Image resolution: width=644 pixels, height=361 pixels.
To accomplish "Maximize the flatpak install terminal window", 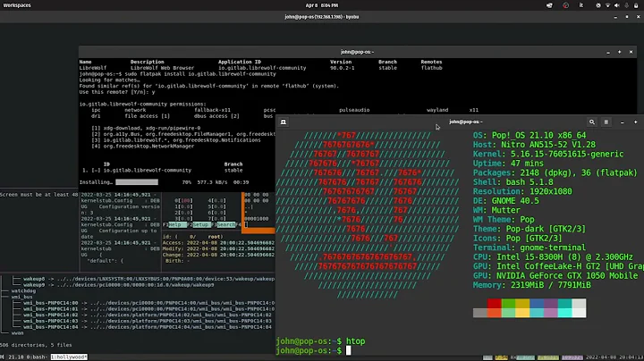I will [619, 52].
